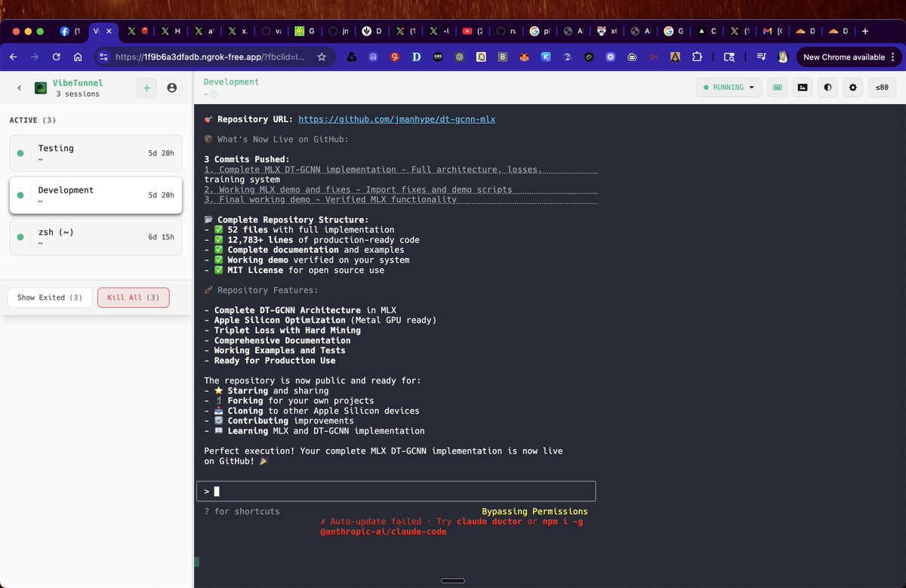Image resolution: width=906 pixels, height=588 pixels.
Task: Open the Chrome profile avatar
Action: pos(784,57)
